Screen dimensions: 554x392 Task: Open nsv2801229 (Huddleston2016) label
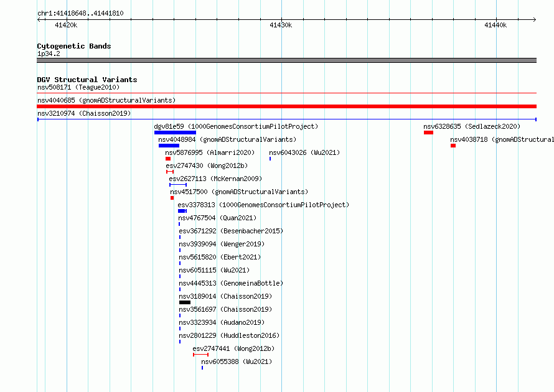229,335
